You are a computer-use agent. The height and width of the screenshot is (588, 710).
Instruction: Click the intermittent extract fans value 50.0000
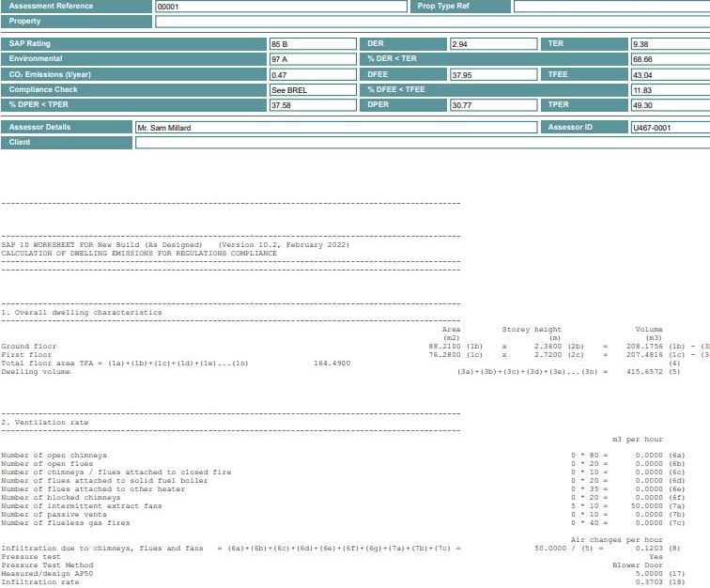point(646,506)
